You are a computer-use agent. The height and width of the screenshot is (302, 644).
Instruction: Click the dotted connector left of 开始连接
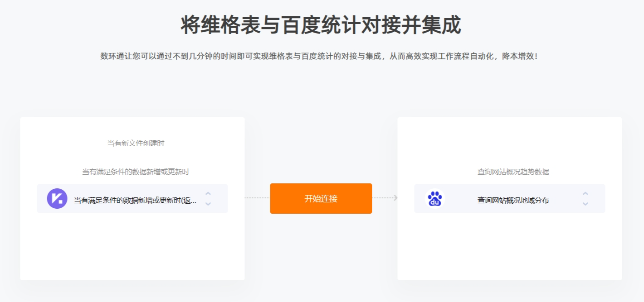coord(257,198)
